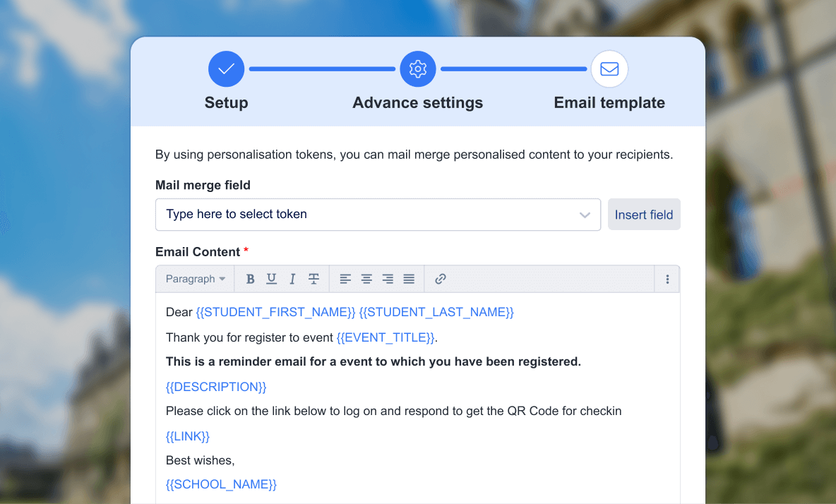
Task: Click the Email template envelope icon
Action: [x=609, y=68]
